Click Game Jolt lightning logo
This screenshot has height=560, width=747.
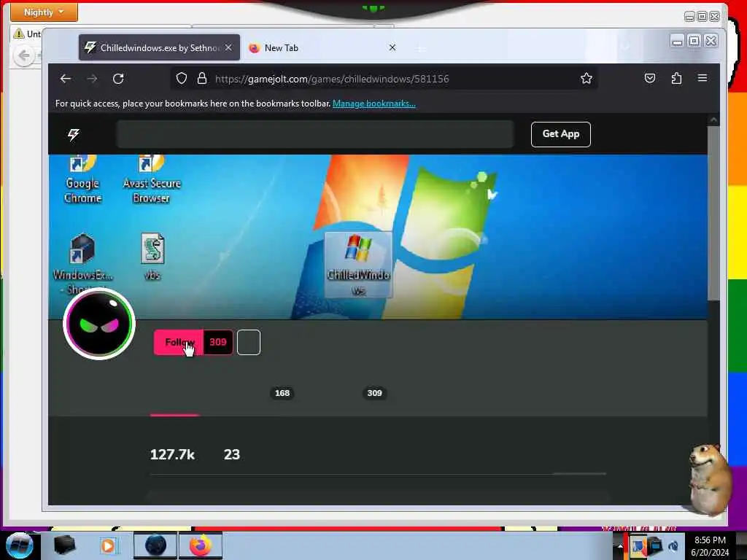(x=74, y=135)
